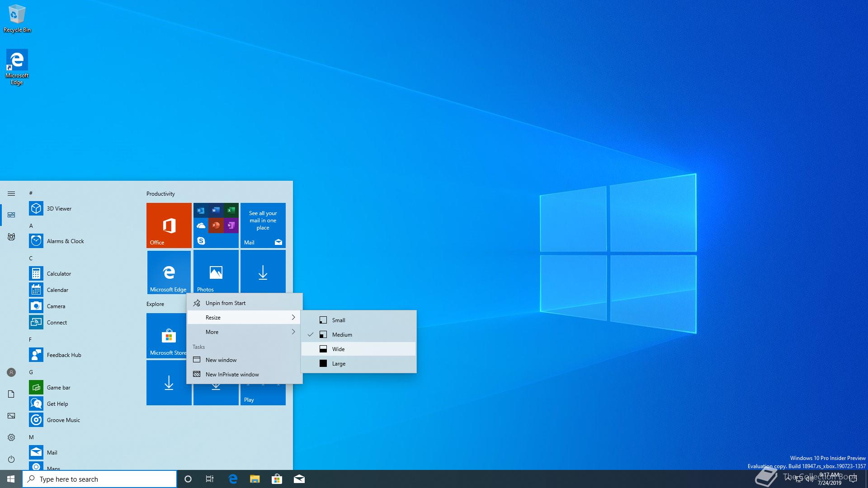Expand the More submenu
Viewport: 868px width, 488px height.
[245, 332]
